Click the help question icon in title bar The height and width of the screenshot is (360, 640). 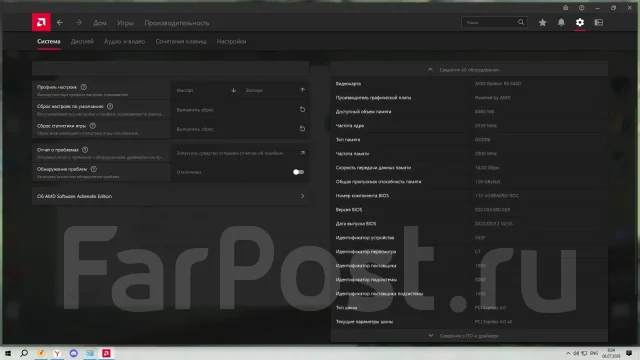pos(581,8)
